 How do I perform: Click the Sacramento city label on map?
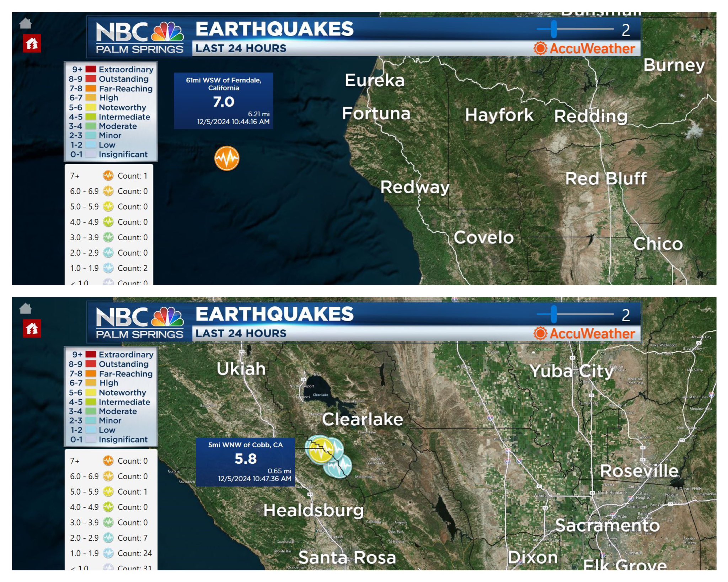(607, 525)
